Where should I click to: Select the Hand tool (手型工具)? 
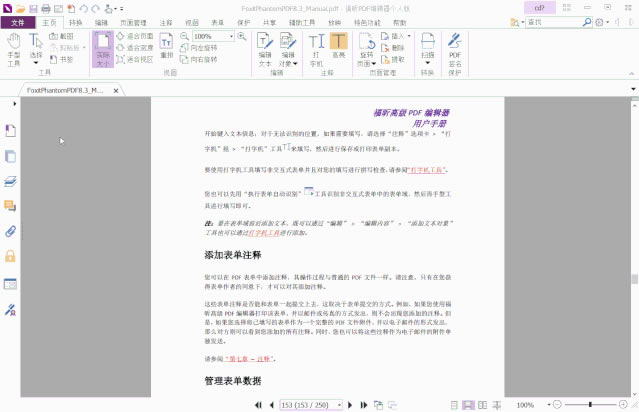(13, 50)
